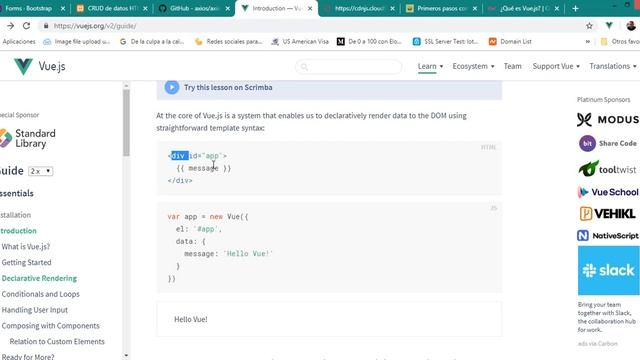Click Try this lesson on Scrimba link
The image size is (640, 360).
(x=228, y=87)
